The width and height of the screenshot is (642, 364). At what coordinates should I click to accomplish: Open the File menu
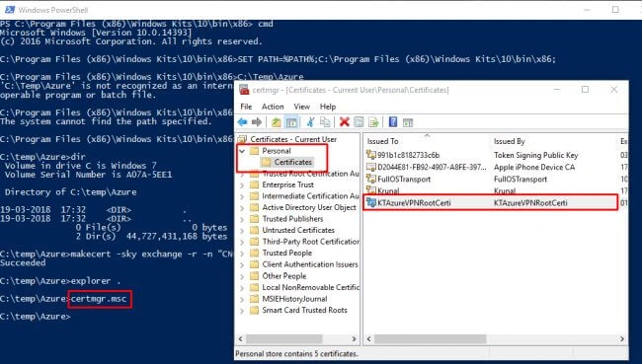pos(246,107)
